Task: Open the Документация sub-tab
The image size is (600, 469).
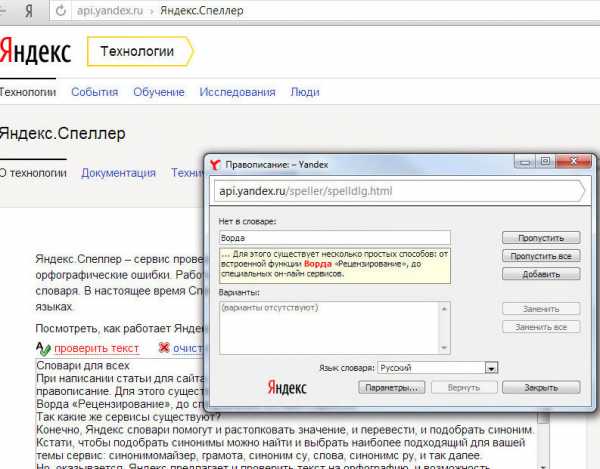Action: point(118,173)
